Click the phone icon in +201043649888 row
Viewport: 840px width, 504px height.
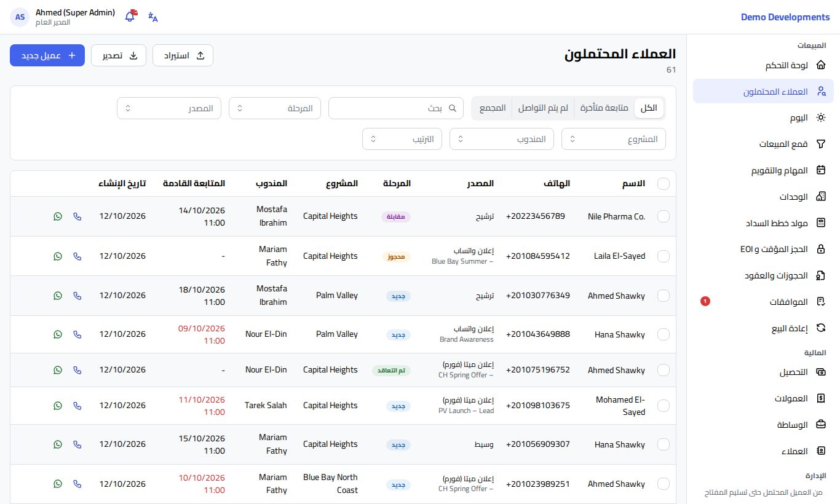pos(77,334)
